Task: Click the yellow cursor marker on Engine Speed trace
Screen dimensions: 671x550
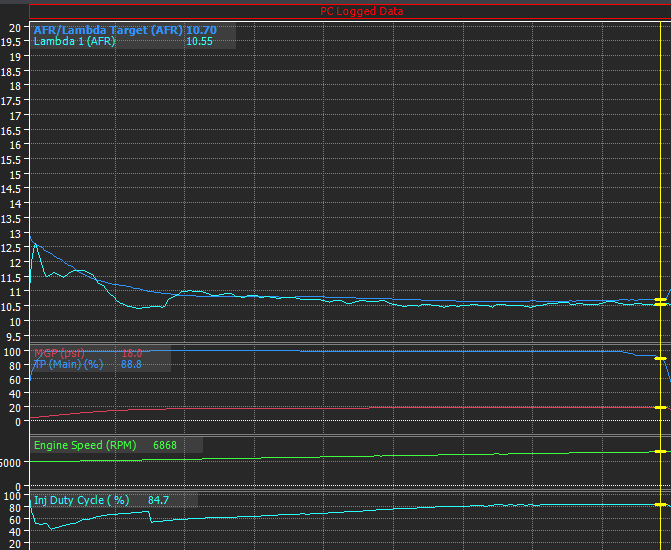Action: [660, 452]
